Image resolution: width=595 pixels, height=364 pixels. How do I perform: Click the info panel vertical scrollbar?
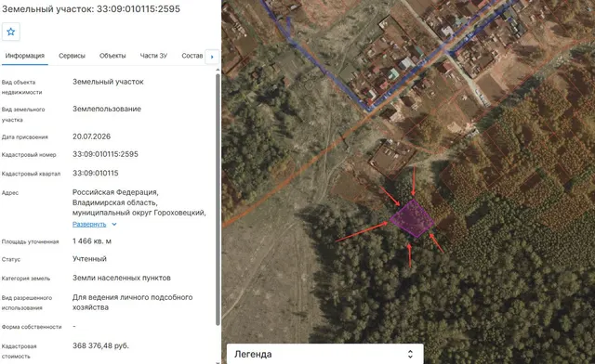coord(218,199)
